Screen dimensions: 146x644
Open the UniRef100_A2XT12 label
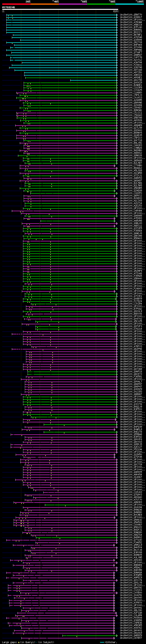(x=131, y=60)
